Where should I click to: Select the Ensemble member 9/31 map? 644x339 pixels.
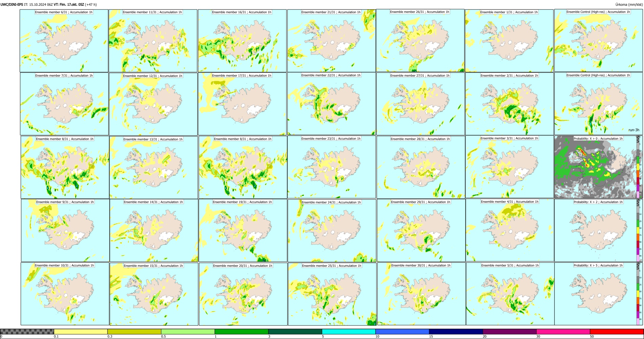click(x=65, y=231)
